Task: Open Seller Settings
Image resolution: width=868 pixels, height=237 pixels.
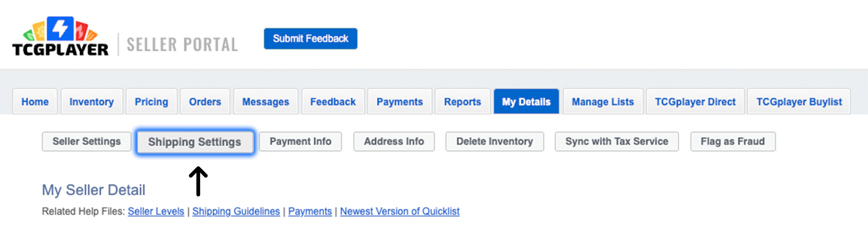Action: pos(86,141)
